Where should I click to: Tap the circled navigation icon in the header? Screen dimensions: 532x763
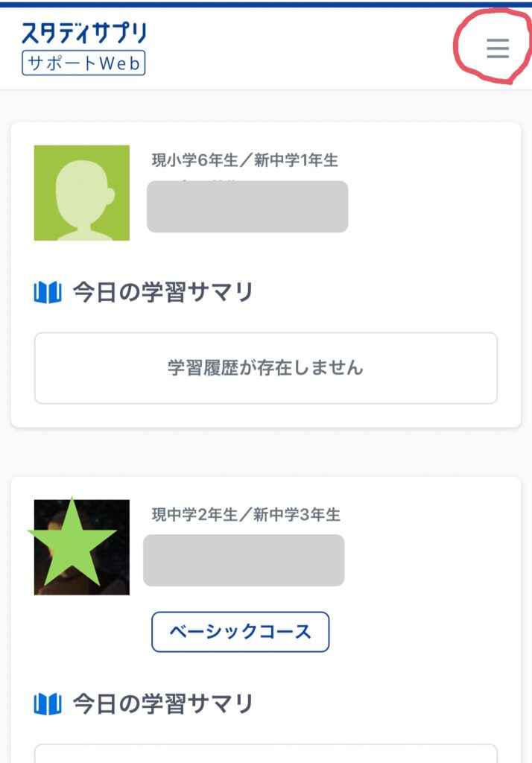point(496,48)
